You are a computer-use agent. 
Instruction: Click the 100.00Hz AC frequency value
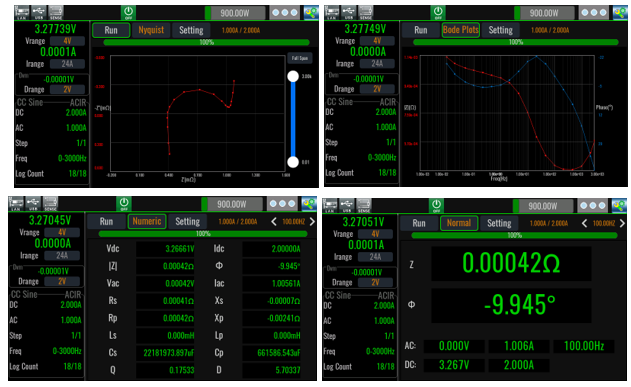[x=584, y=346]
